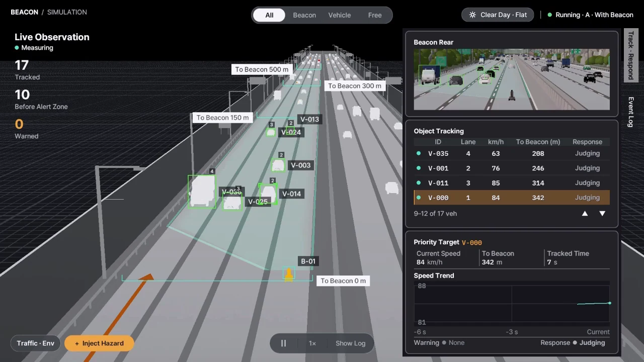Screen dimensions: 644x362
Task: Click the BEACON title in the breadcrumb
Action: [24, 12]
